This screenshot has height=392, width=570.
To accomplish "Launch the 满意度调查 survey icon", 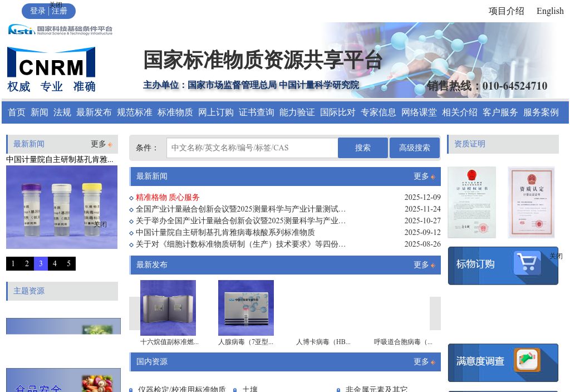I will click(x=528, y=361).
